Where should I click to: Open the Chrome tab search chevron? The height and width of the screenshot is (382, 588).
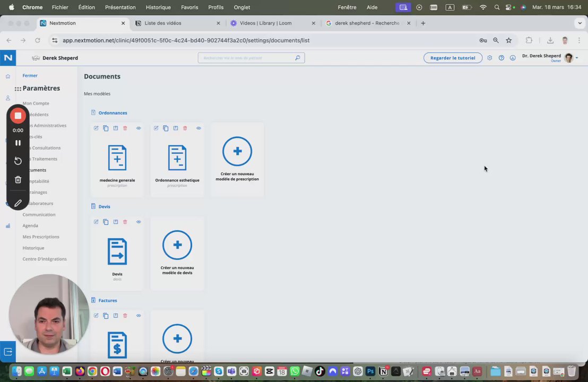(580, 23)
